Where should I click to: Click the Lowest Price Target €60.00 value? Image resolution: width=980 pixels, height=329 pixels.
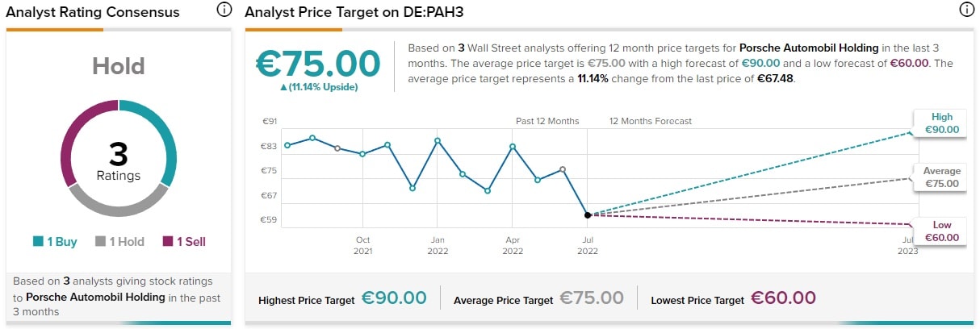pos(783,298)
